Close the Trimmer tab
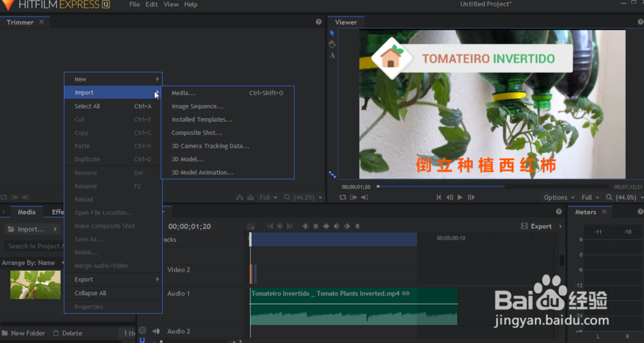 41,22
